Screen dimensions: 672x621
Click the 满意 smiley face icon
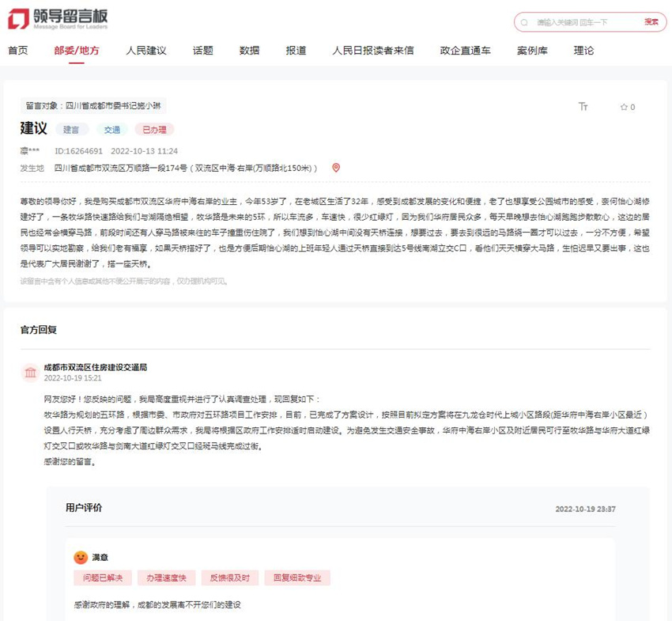[x=80, y=557]
